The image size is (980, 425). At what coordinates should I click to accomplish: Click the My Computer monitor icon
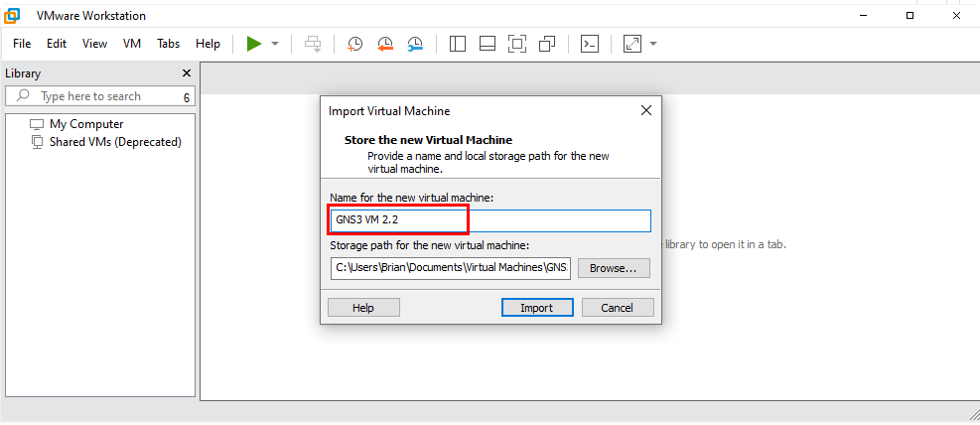coord(38,124)
